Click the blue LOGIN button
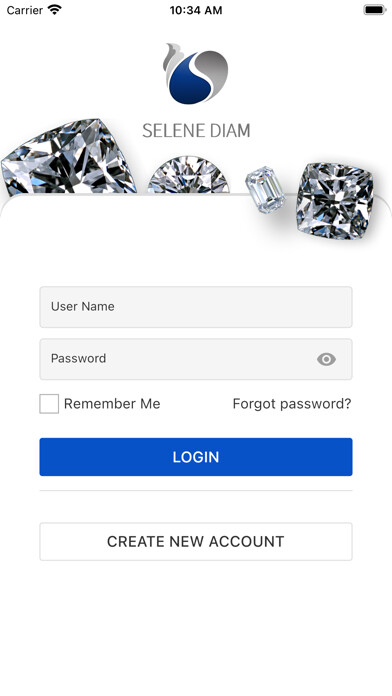Image resolution: width=392 pixels, height=696 pixels. 196,457
